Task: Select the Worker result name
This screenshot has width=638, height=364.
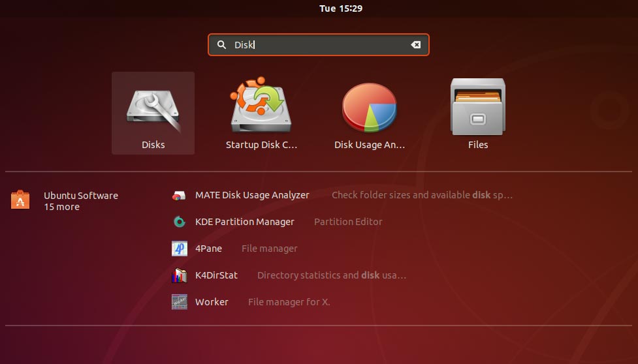Action: pyautogui.click(x=212, y=302)
